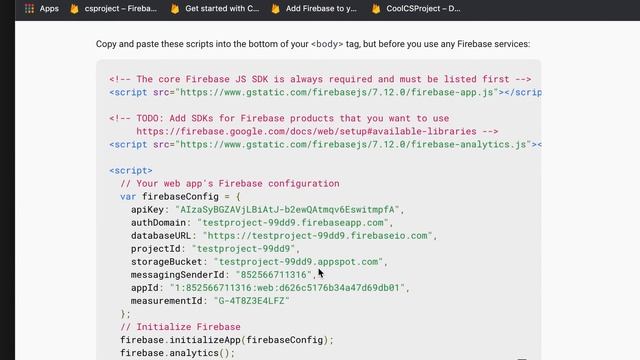The image size is (640, 360).
Task: Click the 'var firebaseConfig = {' line
Action: tap(180, 197)
